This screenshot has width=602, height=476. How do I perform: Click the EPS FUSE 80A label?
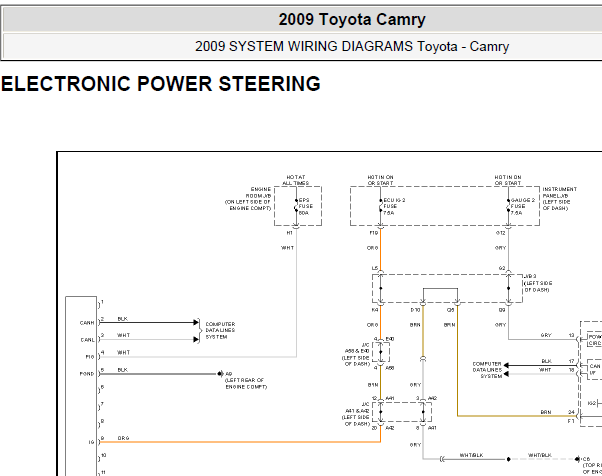306,207
